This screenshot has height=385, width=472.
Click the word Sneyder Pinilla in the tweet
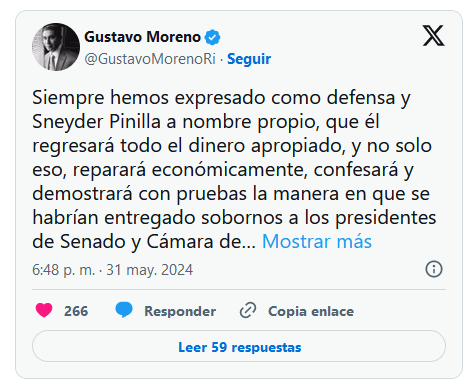point(97,122)
